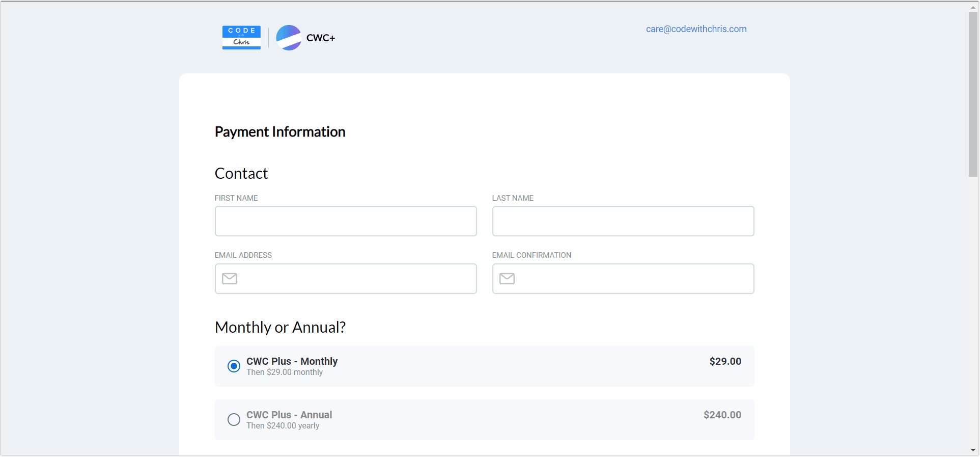Open the care@codewithchris.com email link
The width and height of the screenshot is (980, 457).
(x=696, y=29)
